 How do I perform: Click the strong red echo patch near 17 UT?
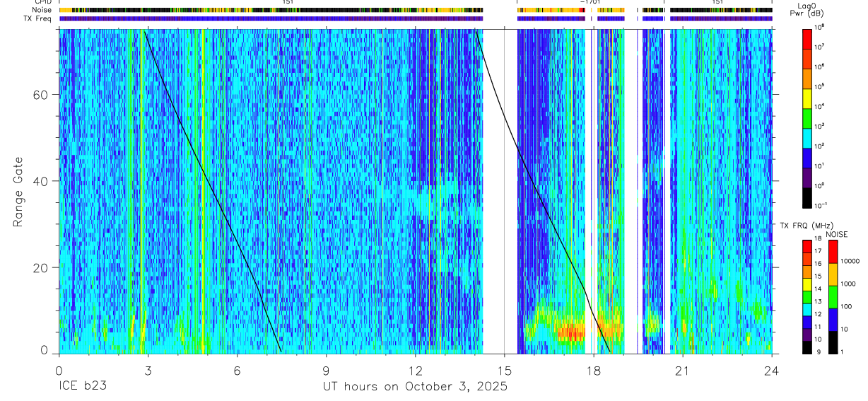(x=571, y=332)
